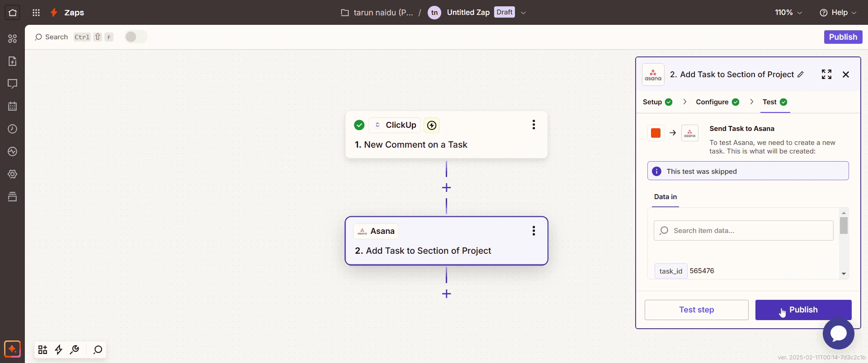Click the home icon in top bar
Viewport: 868px width, 363px height.
pos(13,13)
